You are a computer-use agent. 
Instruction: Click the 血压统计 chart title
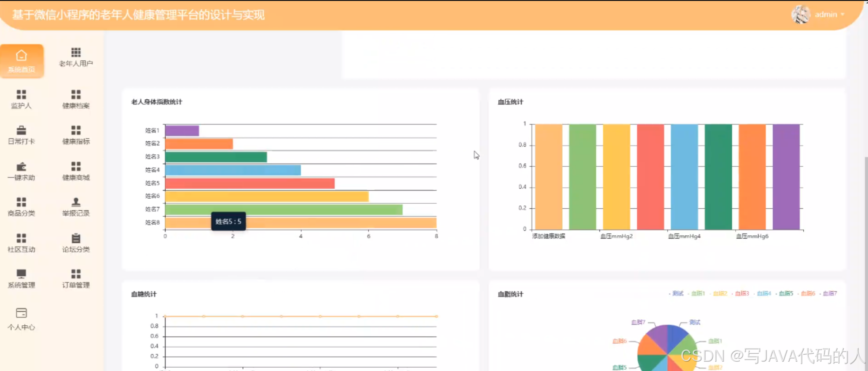[510, 102]
